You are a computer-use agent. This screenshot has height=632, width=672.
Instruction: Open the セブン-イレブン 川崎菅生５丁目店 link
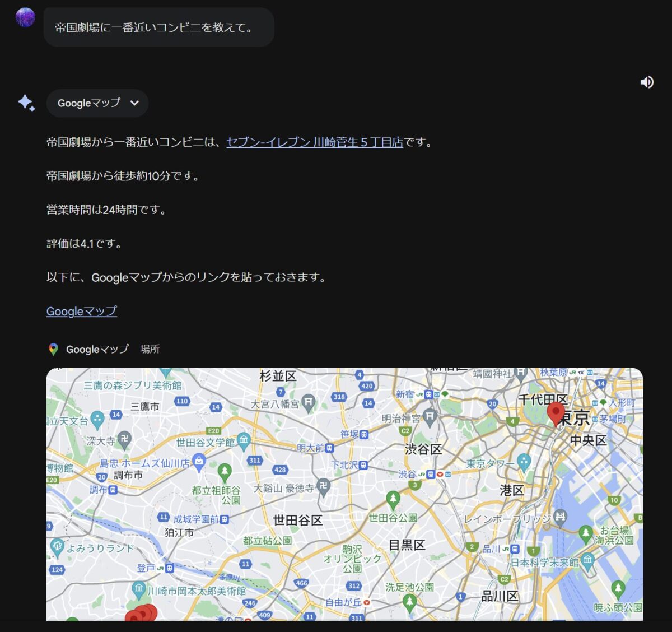click(x=314, y=142)
